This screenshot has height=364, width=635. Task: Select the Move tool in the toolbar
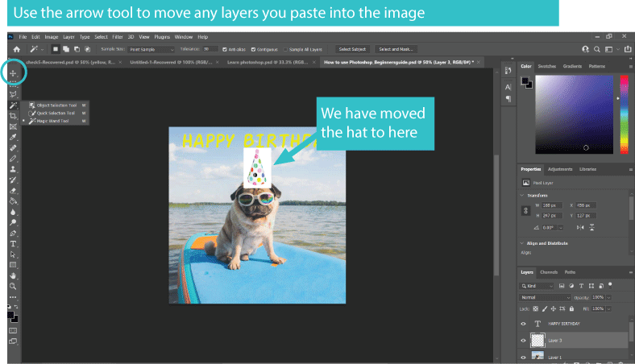pos(14,73)
